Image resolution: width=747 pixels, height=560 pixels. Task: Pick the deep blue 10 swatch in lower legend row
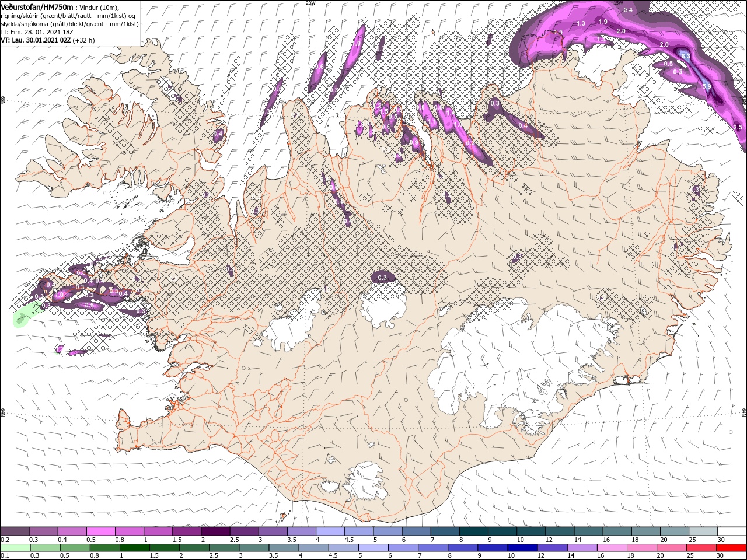coord(523,548)
